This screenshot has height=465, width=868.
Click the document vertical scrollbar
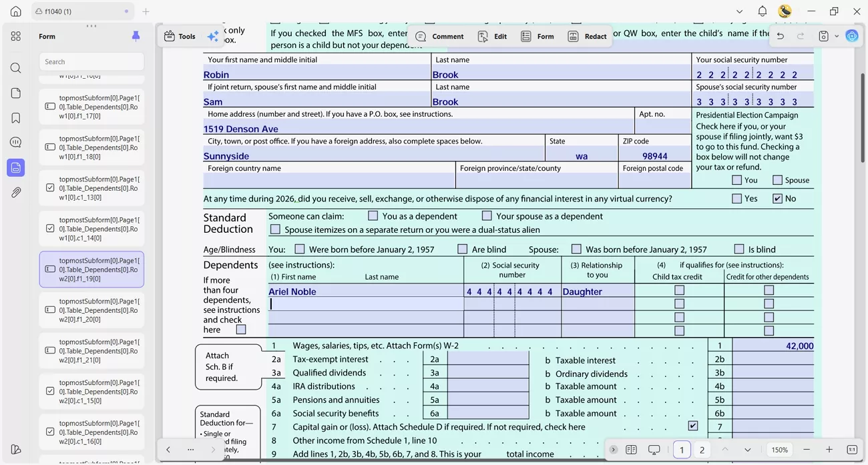click(862, 117)
